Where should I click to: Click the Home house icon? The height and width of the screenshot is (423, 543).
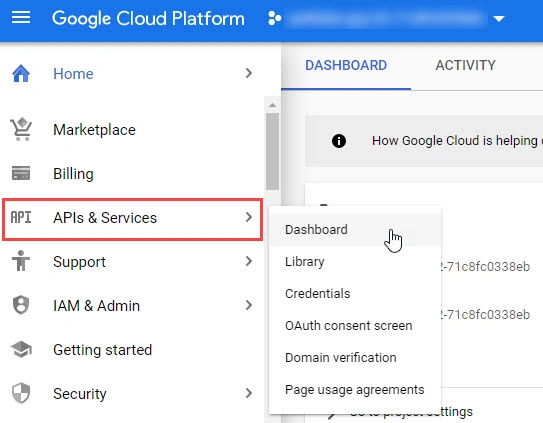(21, 73)
